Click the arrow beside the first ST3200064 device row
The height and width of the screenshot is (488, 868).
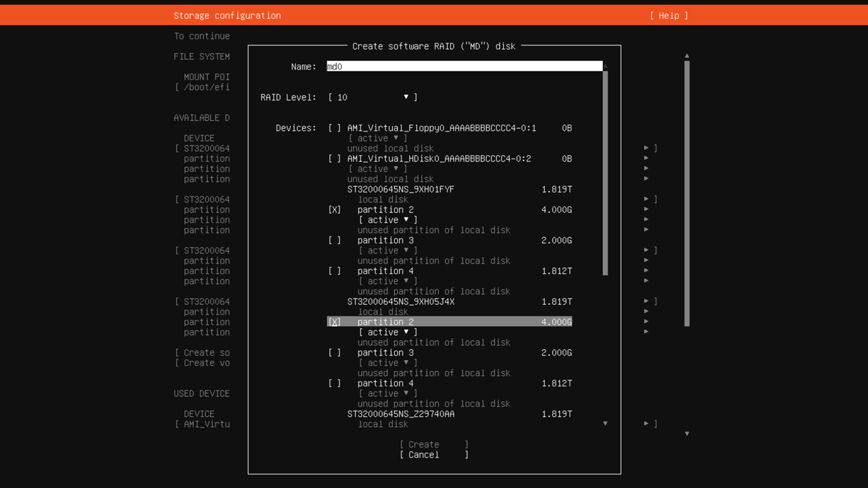[x=647, y=148]
